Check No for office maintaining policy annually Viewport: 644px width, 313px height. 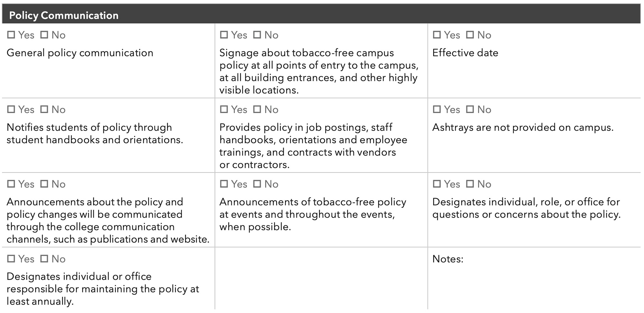pos(44,259)
